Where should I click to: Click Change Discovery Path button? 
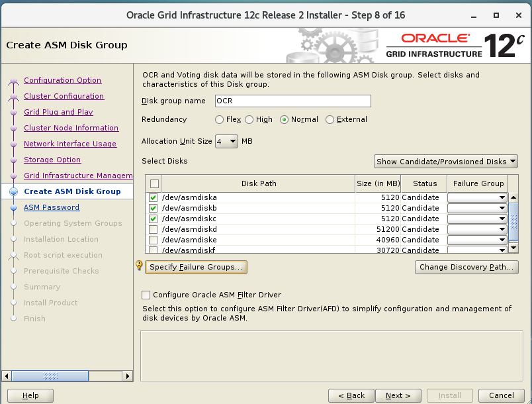466,267
